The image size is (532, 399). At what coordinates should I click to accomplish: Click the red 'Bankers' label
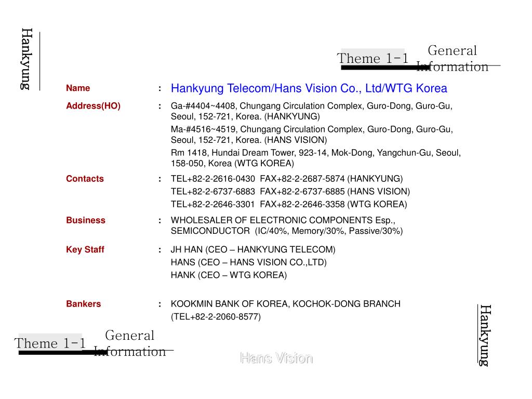pos(84,304)
